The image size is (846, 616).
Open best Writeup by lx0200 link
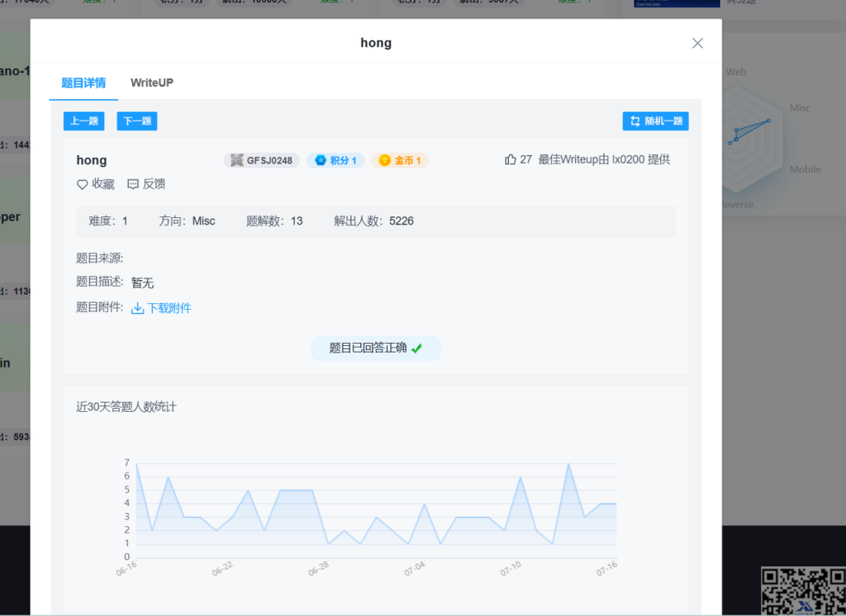(604, 160)
